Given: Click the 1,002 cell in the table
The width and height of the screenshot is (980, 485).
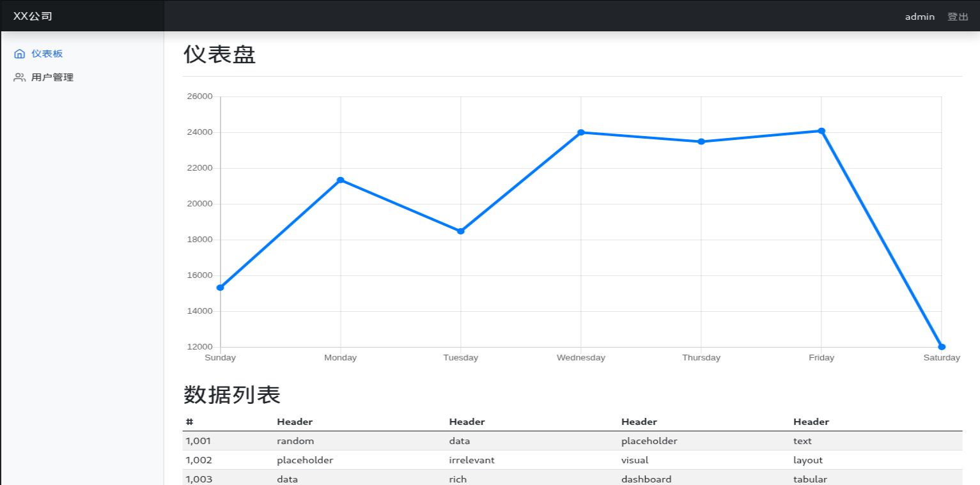Looking at the screenshot, I should (198, 460).
